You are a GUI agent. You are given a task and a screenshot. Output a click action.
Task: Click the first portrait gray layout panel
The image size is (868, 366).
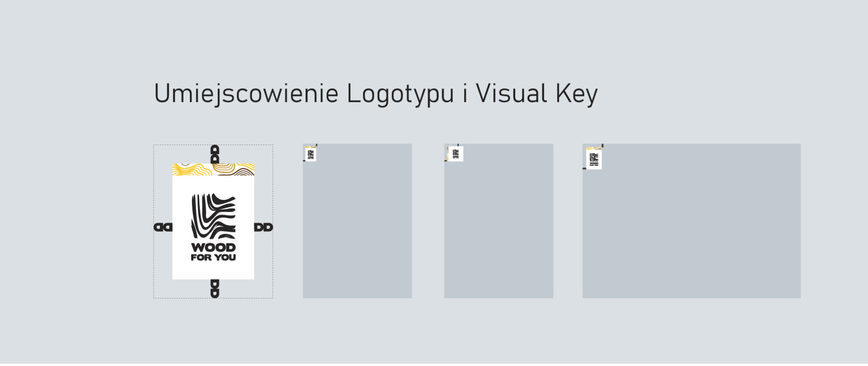click(357, 228)
